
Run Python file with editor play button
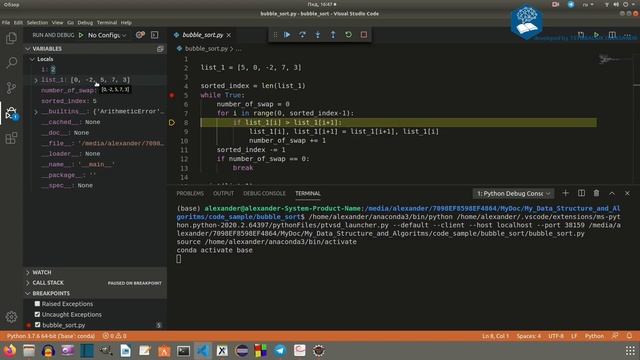tap(596, 35)
